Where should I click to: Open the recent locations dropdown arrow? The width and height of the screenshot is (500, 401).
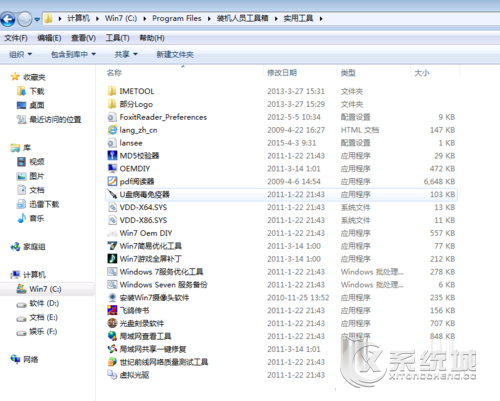37,19
